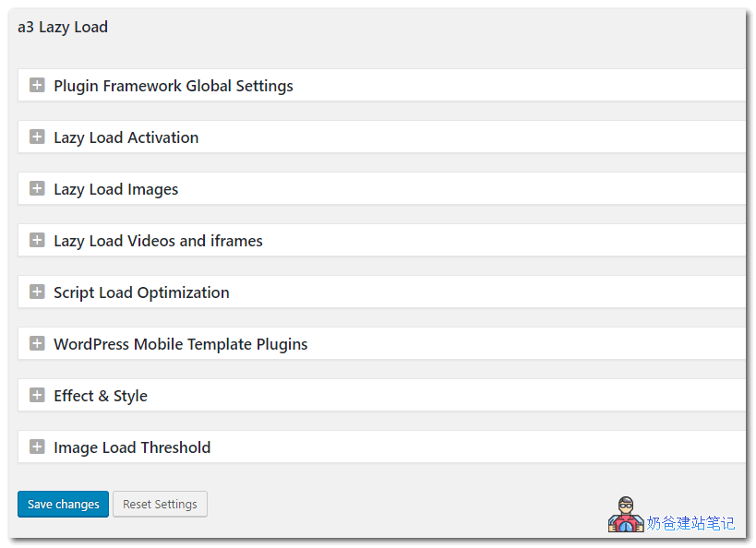The width and height of the screenshot is (756, 548).
Task: Select the Effect & Style section title
Action: [101, 396]
